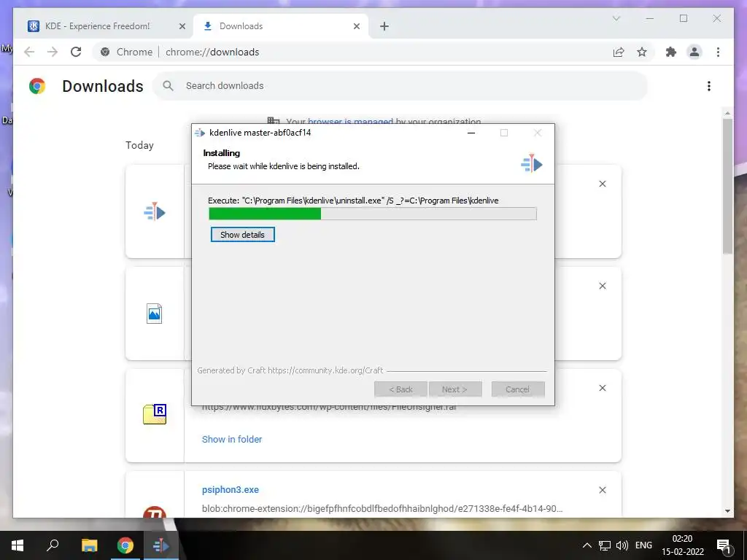Click the disabled Cancel button in installer
The width and height of the screenshot is (747, 560).
click(518, 389)
